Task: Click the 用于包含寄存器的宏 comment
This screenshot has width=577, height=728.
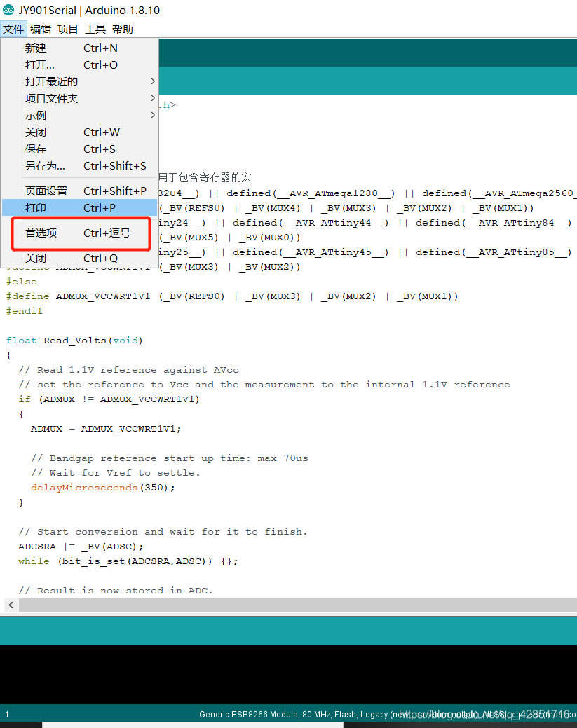Action: [x=205, y=177]
